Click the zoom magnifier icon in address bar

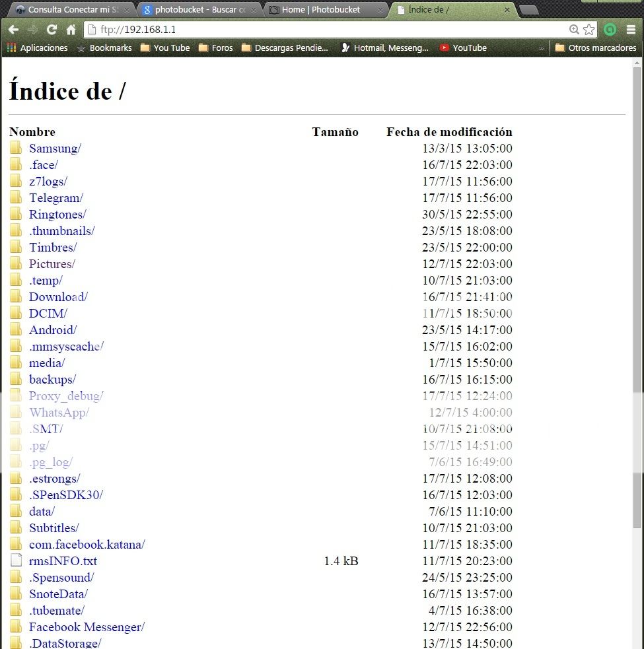(x=574, y=30)
